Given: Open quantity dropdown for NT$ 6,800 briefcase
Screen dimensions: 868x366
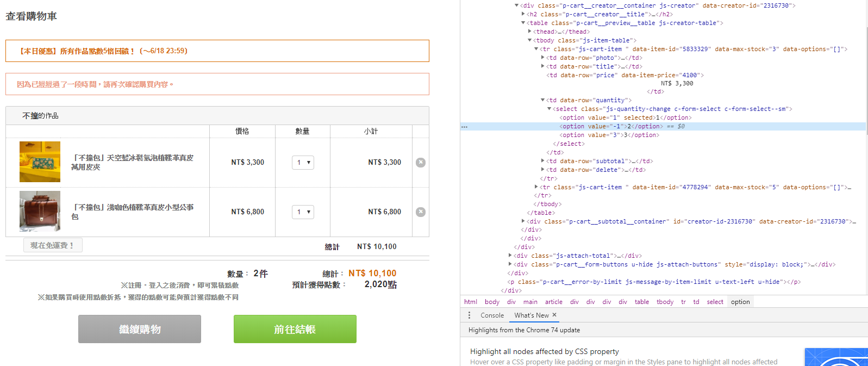Looking at the screenshot, I should tap(303, 212).
